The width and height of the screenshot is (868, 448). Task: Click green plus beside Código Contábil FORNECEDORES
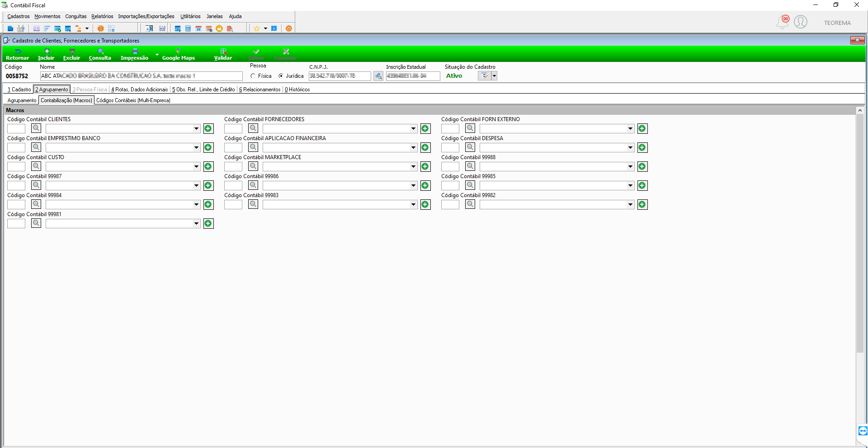point(425,129)
